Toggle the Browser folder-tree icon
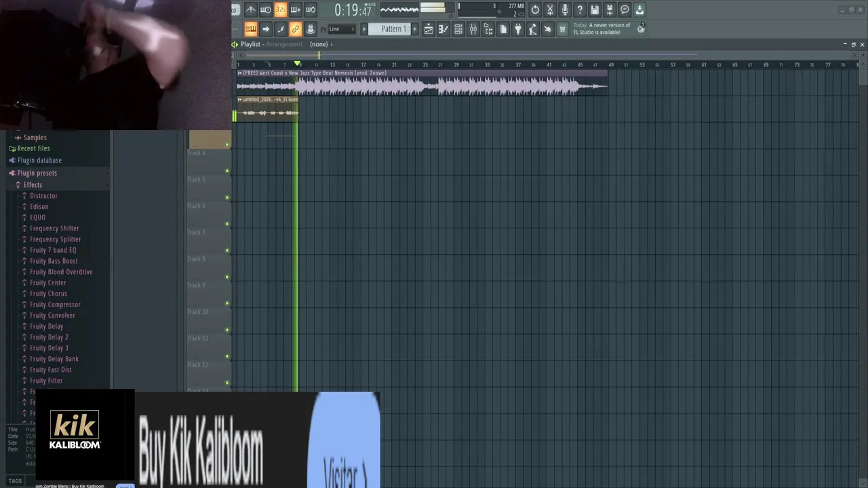 coord(488,28)
